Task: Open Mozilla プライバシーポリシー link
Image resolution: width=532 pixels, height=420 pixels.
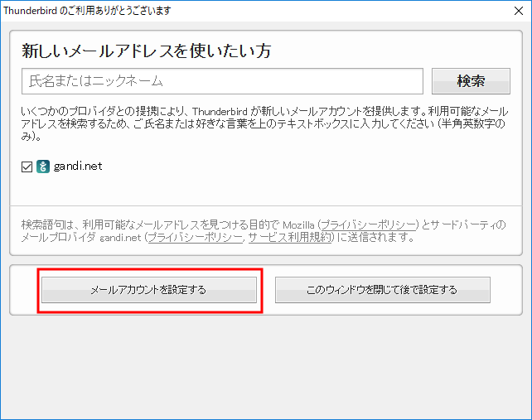Action: pyautogui.click(x=368, y=224)
